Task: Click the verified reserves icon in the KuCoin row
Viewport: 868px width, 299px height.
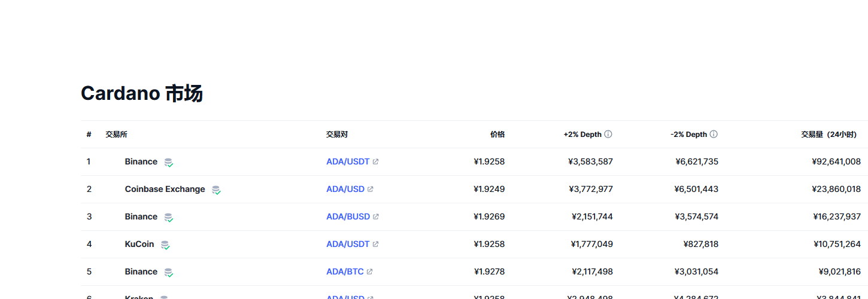Action: click(165, 245)
